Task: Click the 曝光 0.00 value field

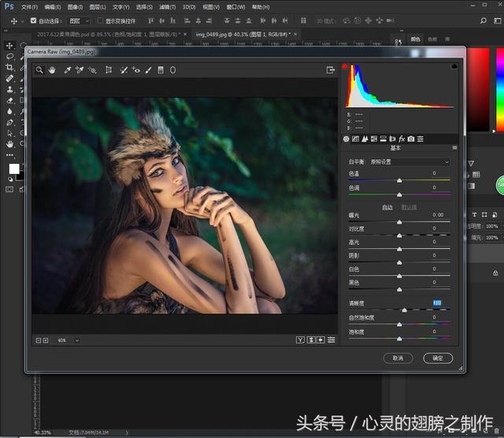Action: coord(438,215)
